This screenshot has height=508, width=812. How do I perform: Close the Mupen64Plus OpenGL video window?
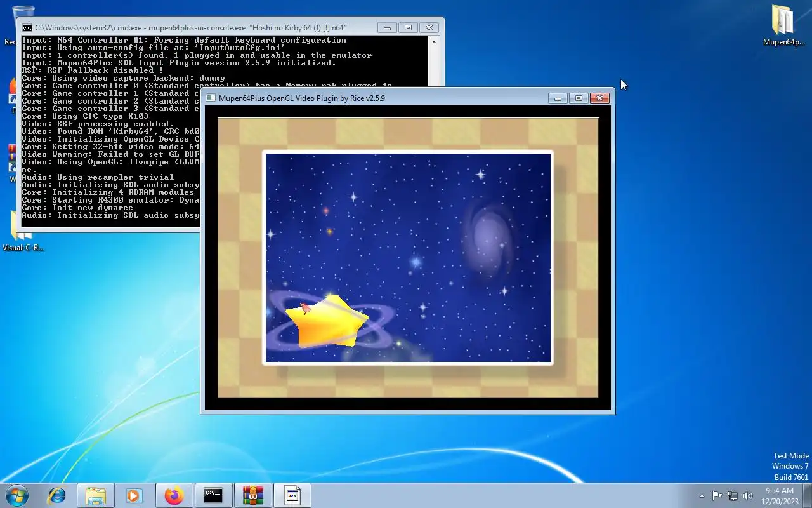click(x=599, y=98)
